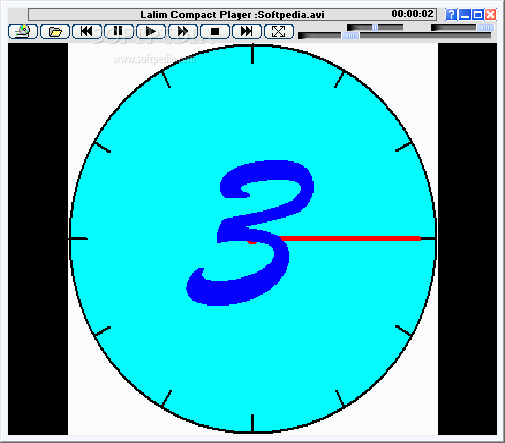The image size is (505, 443).
Task: Click the top-right slider handle
Action: (x=485, y=27)
